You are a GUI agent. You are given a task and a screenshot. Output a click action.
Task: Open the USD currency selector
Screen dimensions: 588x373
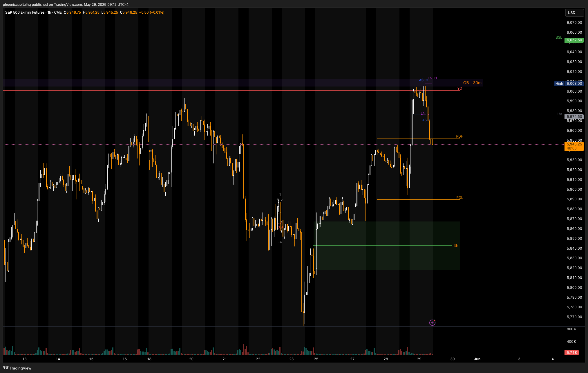[574, 13]
